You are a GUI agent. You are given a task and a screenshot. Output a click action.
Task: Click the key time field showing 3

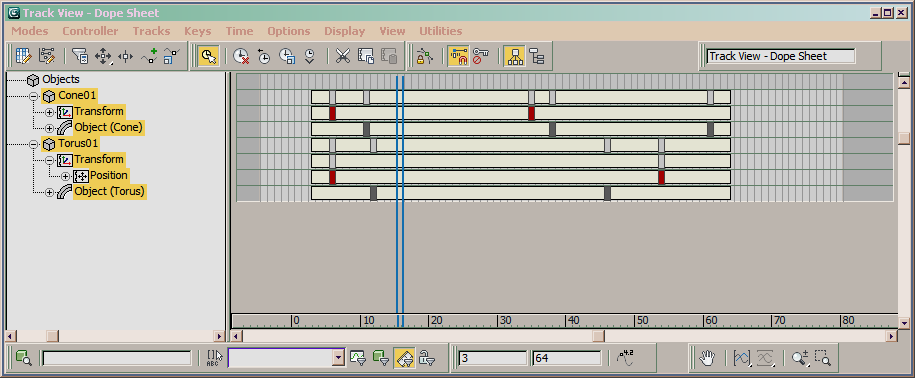493,358
